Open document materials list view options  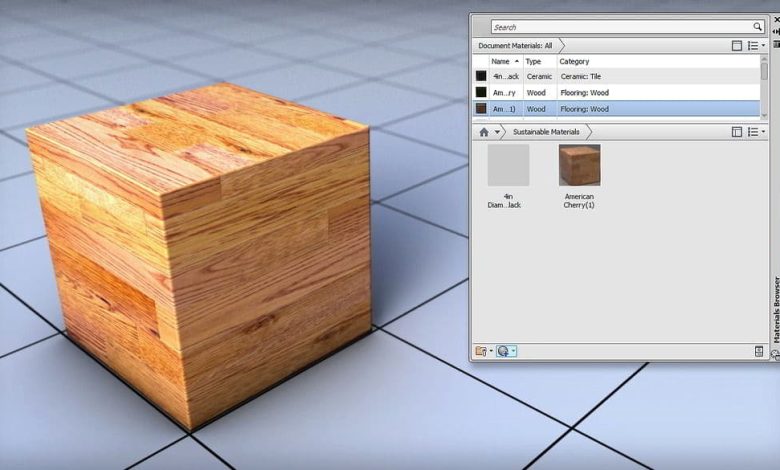pyautogui.click(x=756, y=46)
